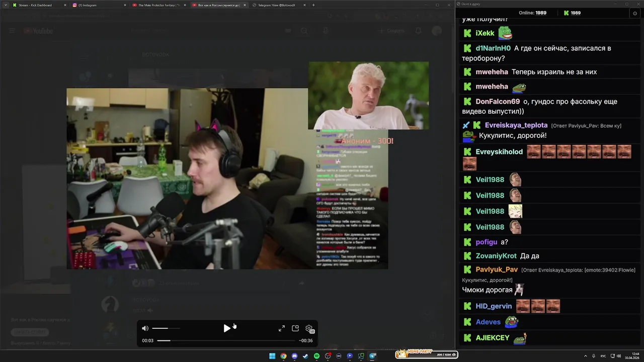This screenshot has height=362, width=644.
Task: Switch the РУС input language indicator
Action: (603, 356)
